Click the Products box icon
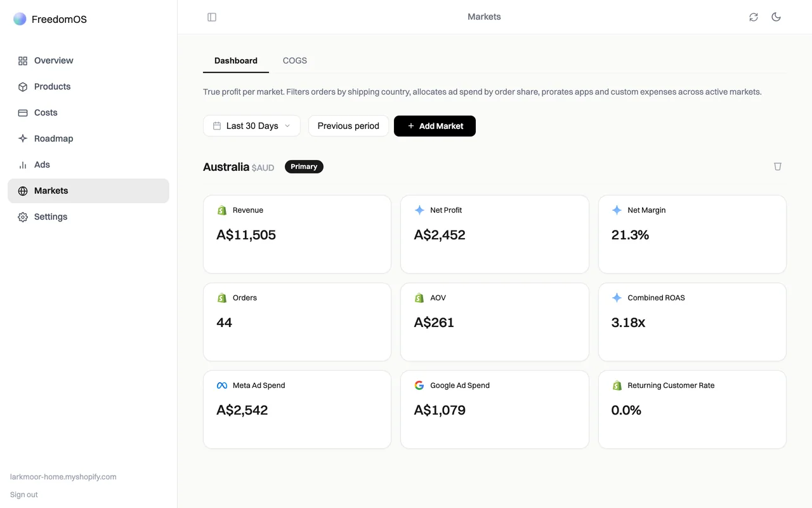 coord(23,87)
